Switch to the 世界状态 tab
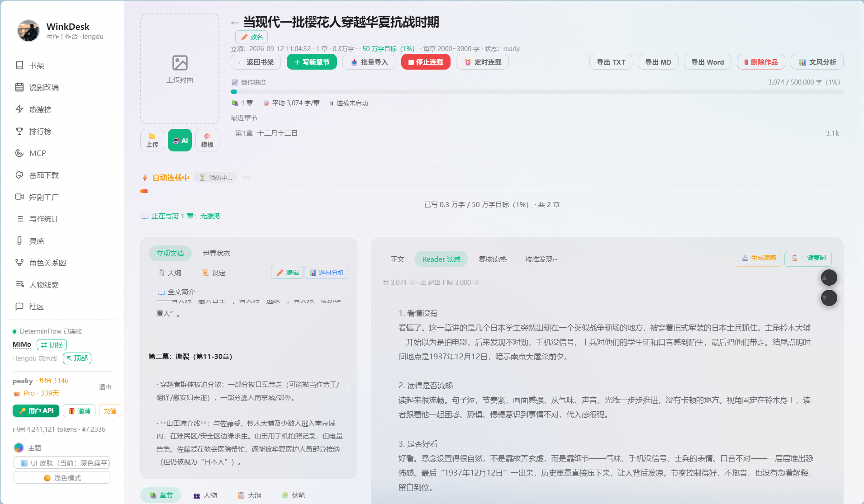The image size is (864, 504). coord(216,253)
